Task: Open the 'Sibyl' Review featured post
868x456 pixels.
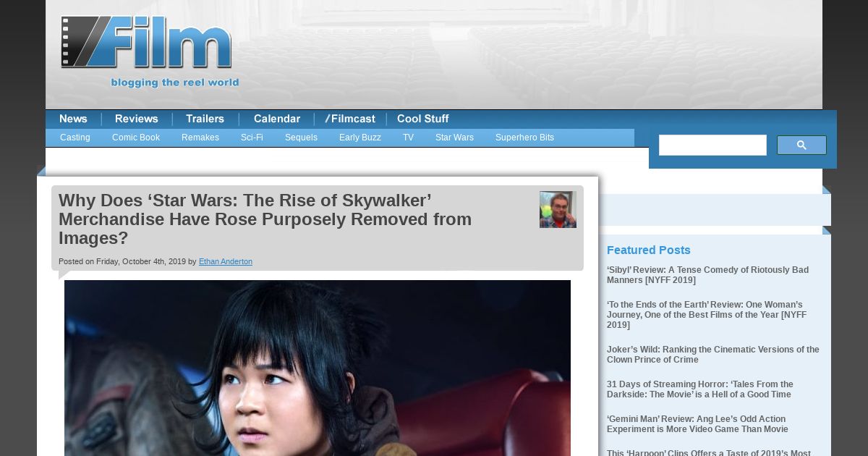Action: 707,275
